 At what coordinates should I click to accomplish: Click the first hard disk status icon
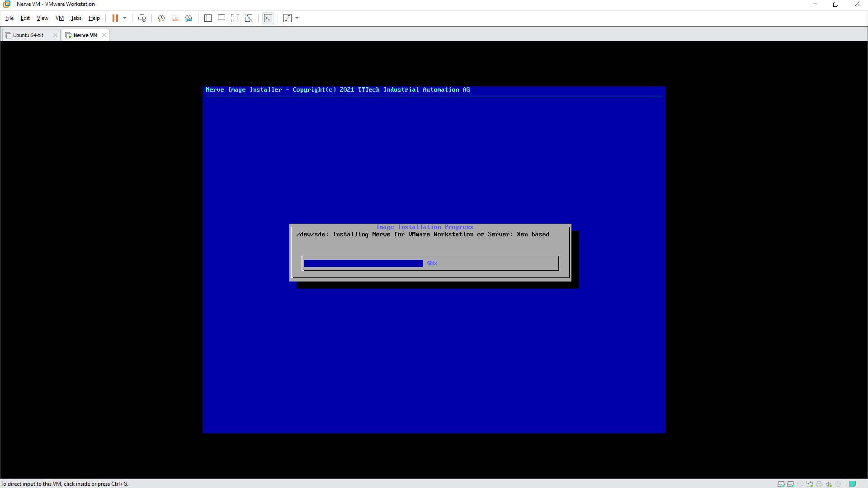pos(781,484)
